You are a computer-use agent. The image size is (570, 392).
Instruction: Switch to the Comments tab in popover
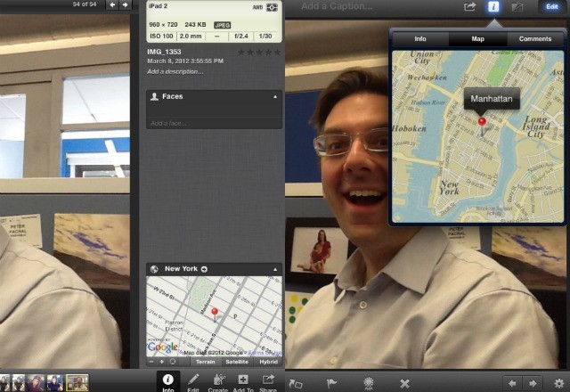[x=535, y=39]
